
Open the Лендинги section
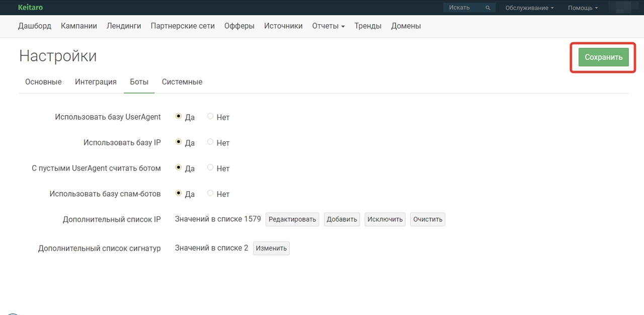[124, 26]
